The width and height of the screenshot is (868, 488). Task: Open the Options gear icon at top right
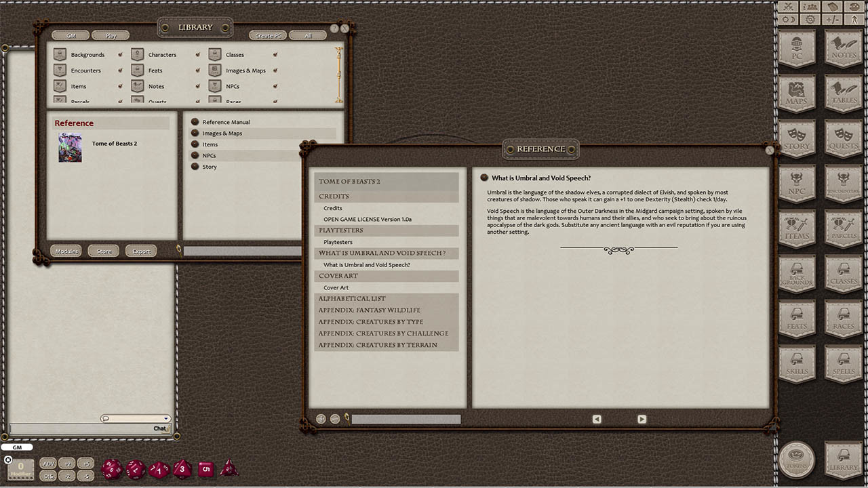[811, 19]
